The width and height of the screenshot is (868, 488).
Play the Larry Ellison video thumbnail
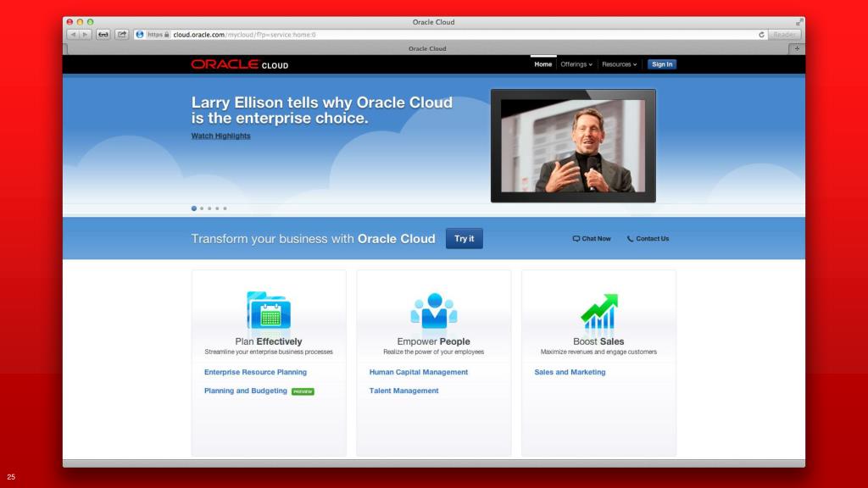click(x=573, y=146)
